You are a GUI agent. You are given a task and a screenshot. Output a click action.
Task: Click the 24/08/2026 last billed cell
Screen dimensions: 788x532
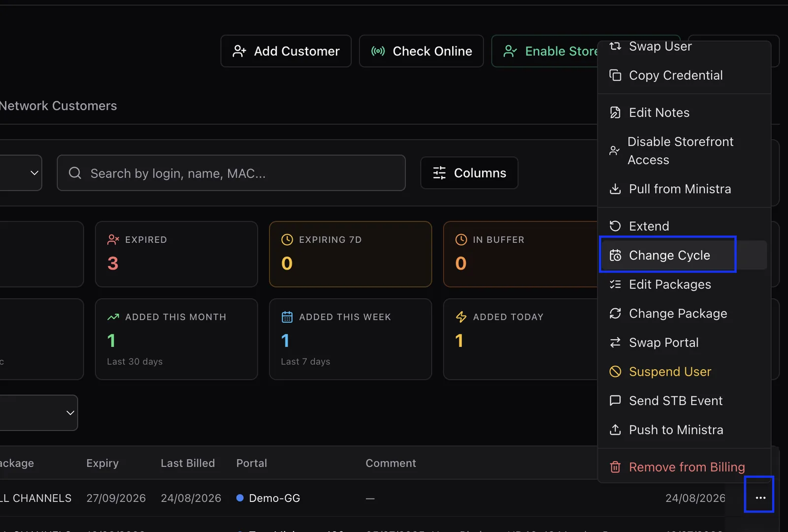191,498
